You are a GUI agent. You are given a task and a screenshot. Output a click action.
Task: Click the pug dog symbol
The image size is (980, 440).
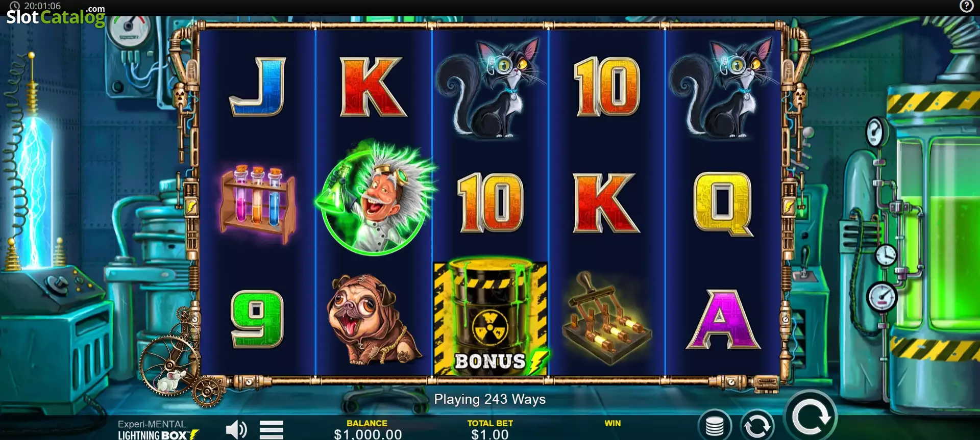coord(374,319)
